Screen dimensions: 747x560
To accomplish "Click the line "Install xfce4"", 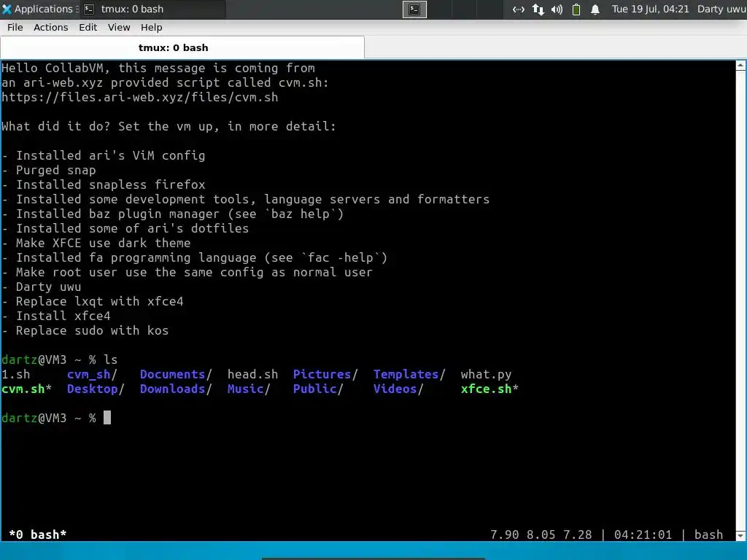I will (x=55, y=316).
